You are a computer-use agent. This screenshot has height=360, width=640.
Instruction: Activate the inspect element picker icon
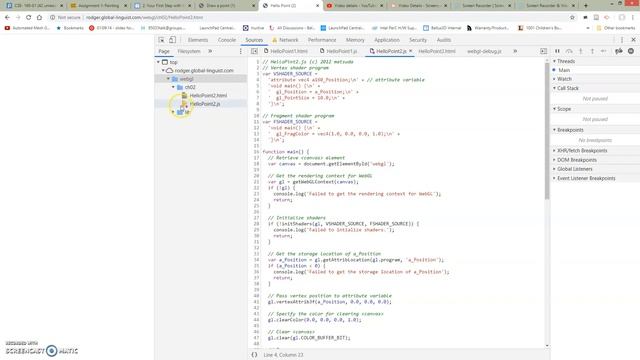click(x=162, y=40)
